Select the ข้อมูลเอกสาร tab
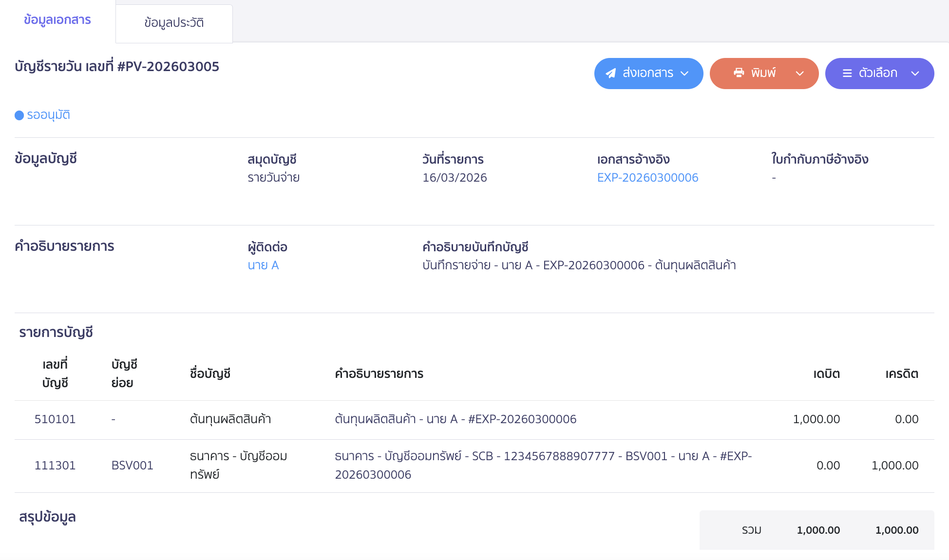949x560 pixels. click(57, 20)
